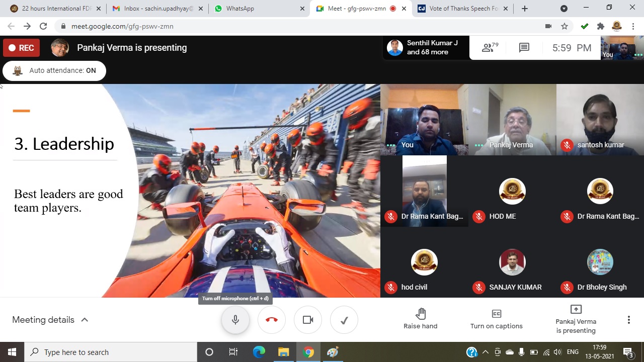Bookmark this page with star icon
Viewport: 644px width, 362px height.
565,26
